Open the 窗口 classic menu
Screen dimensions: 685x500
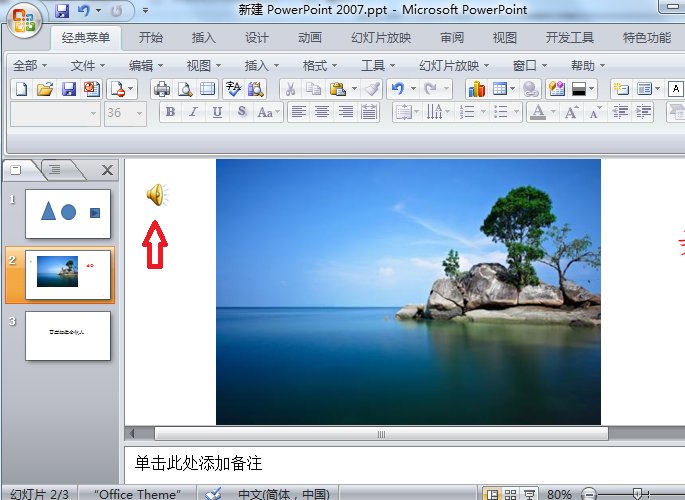point(529,66)
